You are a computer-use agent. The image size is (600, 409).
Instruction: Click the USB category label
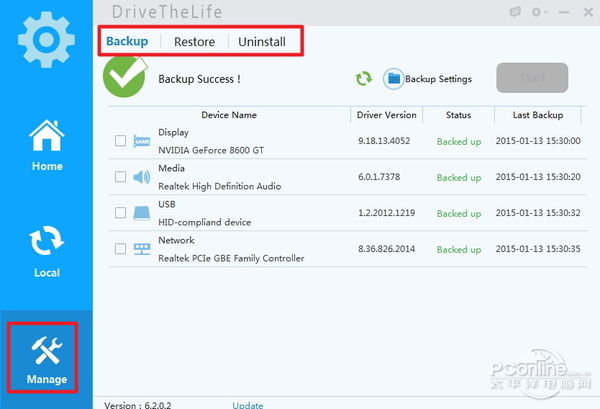pyautogui.click(x=167, y=204)
